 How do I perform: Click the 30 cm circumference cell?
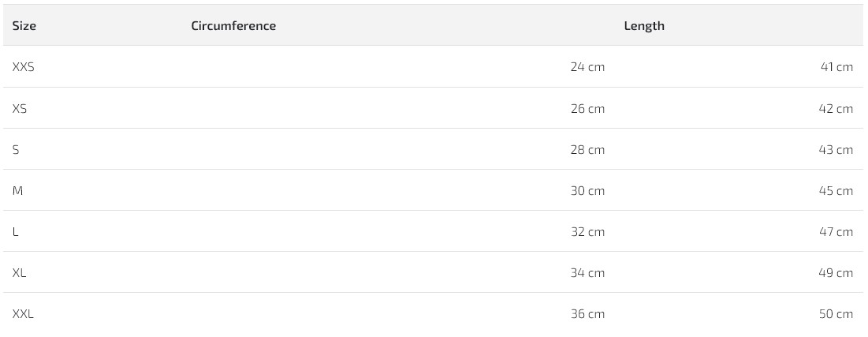point(587,190)
